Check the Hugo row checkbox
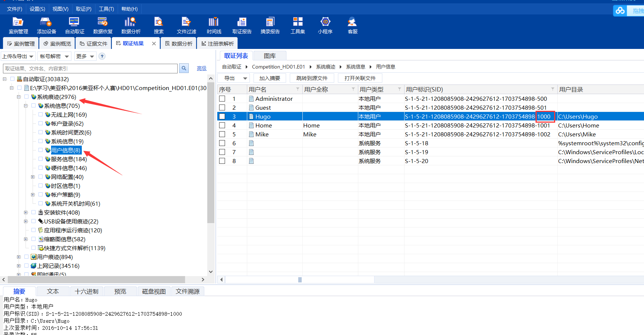Image resolution: width=644 pixels, height=335 pixels. [222, 116]
